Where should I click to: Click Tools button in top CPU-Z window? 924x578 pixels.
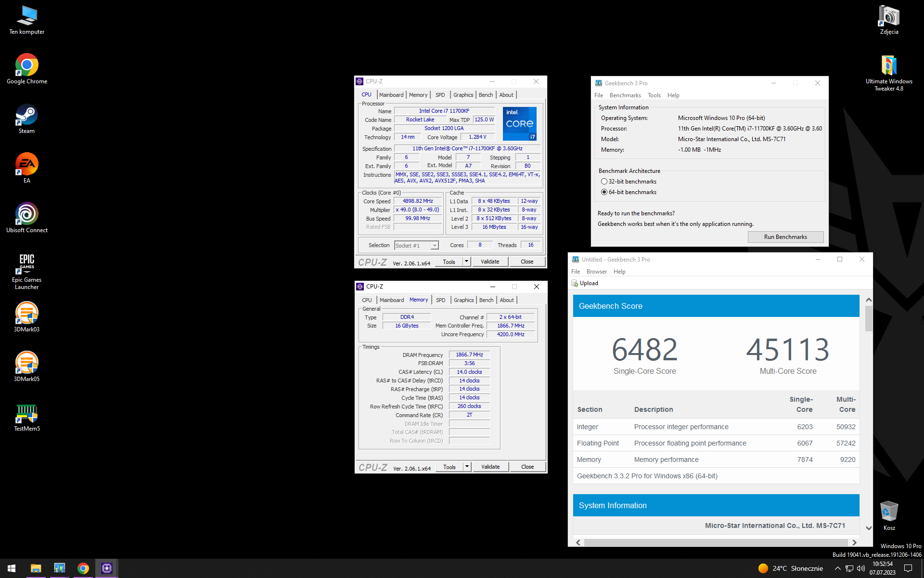[x=449, y=262]
